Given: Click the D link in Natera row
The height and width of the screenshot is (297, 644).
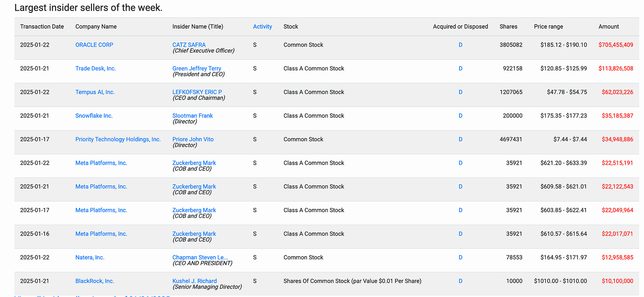Looking at the screenshot, I should point(460,258).
